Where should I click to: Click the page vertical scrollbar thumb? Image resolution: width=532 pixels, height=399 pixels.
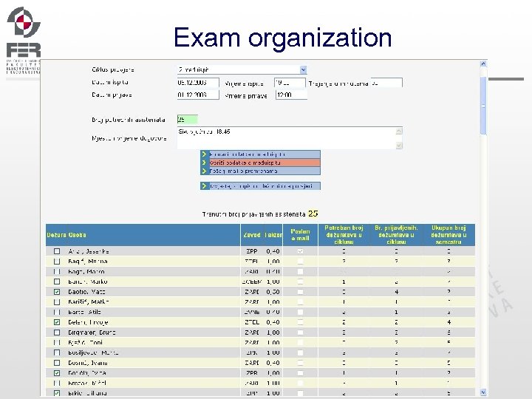[x=483, y=106]
